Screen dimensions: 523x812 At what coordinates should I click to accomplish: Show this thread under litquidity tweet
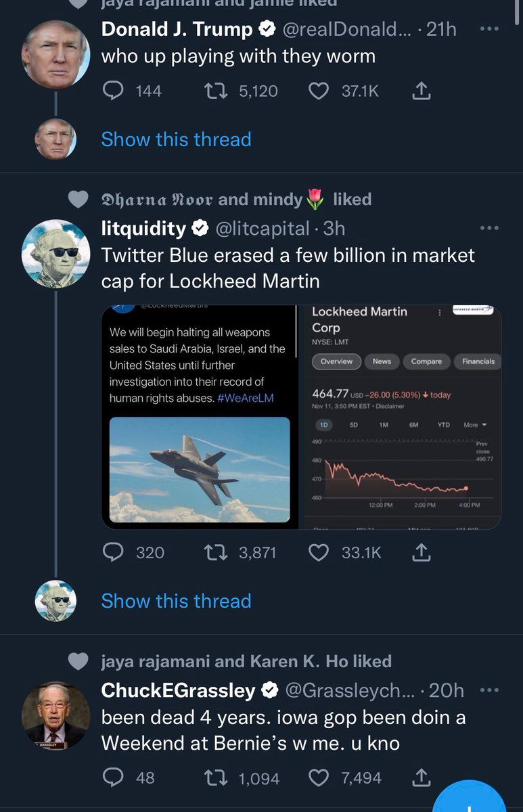coord(176,601)
